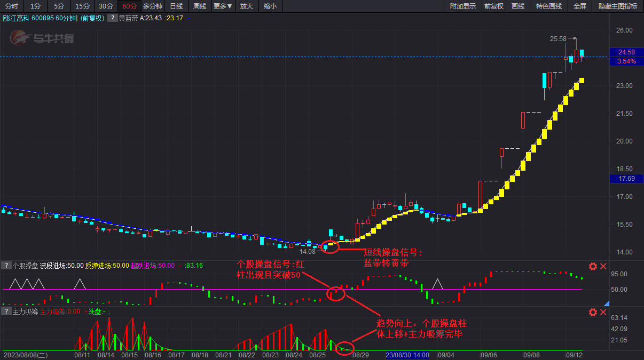
Task: Click the 17.69 price marker on axis
Action: pos(626,179)
